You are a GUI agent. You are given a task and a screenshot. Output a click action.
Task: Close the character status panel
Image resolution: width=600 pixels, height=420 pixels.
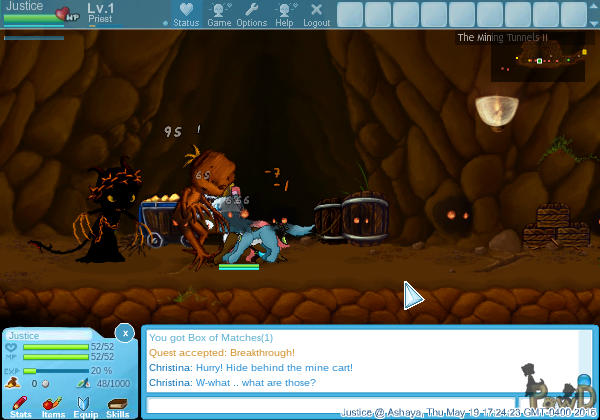(124, 332)
